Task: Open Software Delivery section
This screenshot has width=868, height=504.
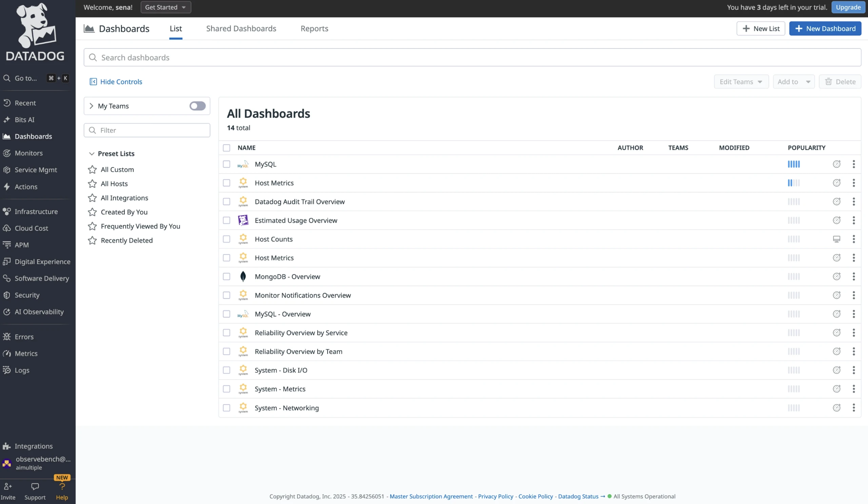Action: point(41,278)
